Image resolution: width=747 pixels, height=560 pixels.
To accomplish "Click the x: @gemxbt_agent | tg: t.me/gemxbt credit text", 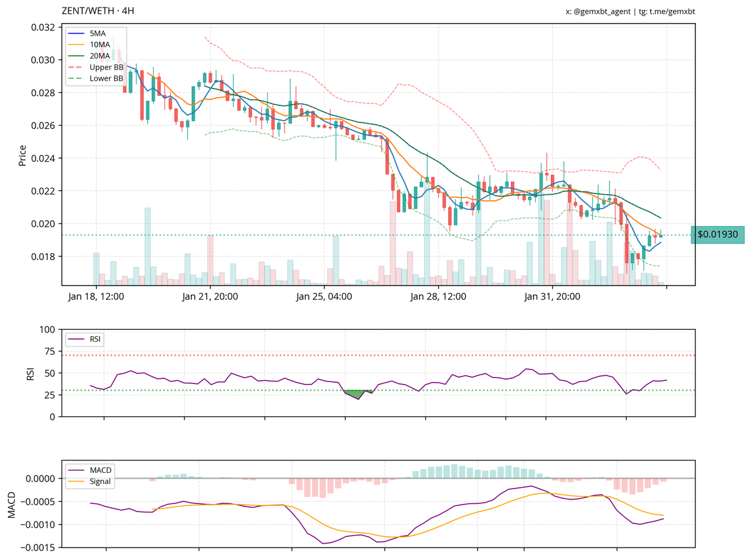I will [x=630, y=12].
